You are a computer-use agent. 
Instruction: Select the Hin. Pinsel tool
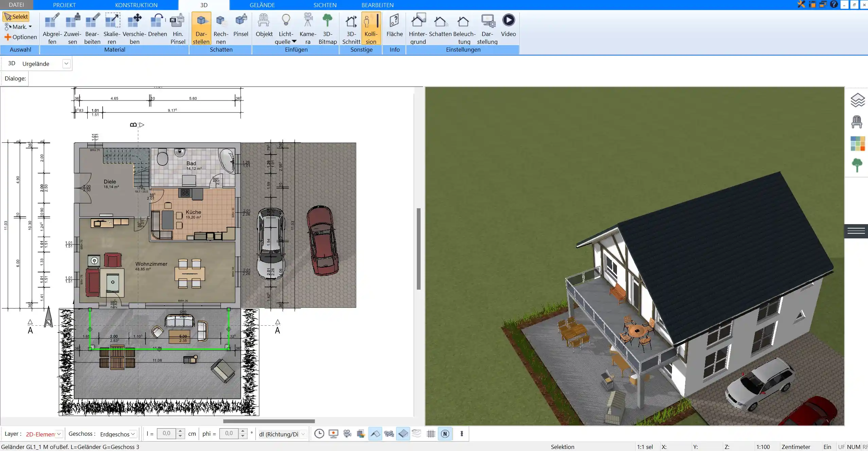[x=178, y=29]
